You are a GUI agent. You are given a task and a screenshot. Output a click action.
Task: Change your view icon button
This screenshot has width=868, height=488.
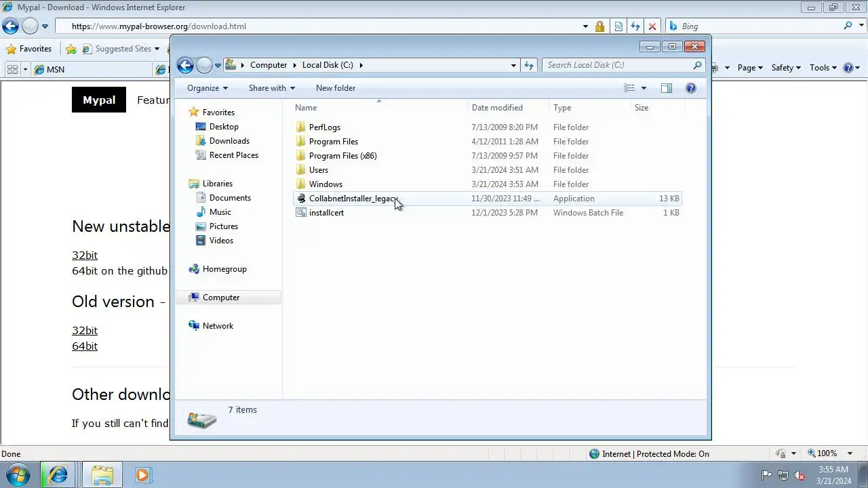(x=629, y=88)
